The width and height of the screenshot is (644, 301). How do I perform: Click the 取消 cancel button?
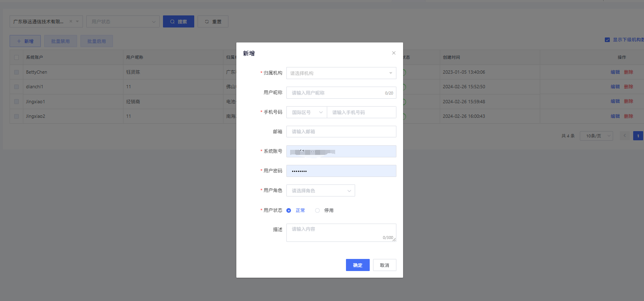[384, 265]
